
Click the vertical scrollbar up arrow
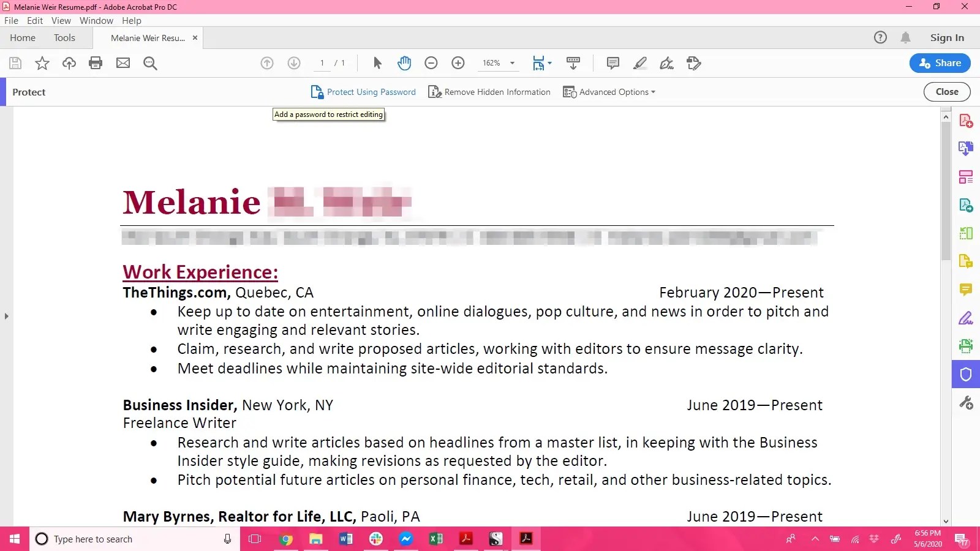946,116
